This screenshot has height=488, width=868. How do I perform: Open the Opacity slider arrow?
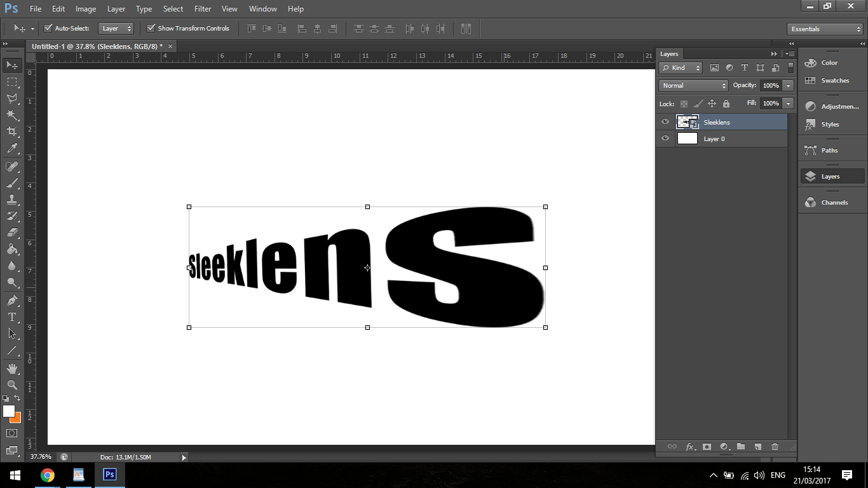(789, 85)
